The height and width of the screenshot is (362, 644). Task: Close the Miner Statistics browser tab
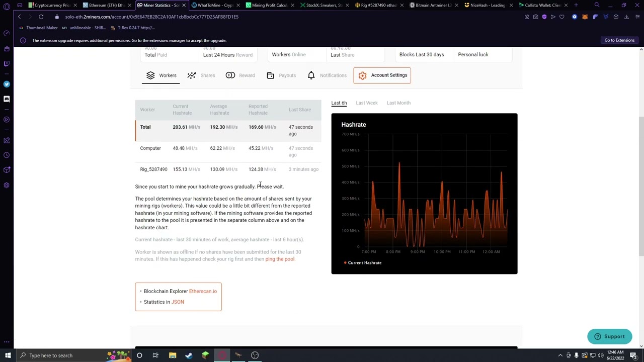[184, 5]
